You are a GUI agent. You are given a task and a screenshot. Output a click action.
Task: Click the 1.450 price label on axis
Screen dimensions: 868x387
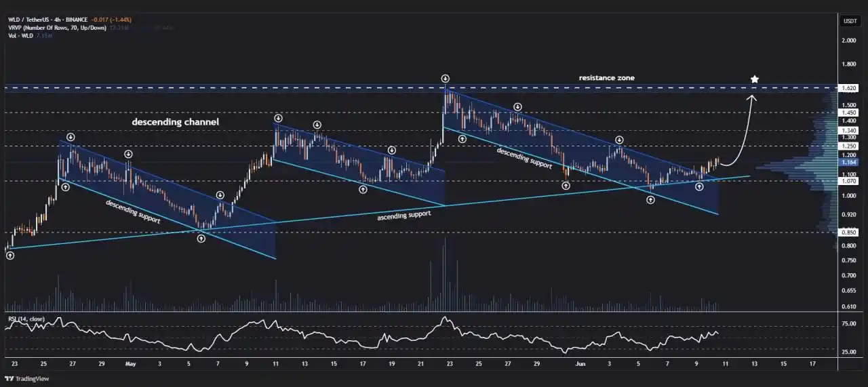coord(850,113)
